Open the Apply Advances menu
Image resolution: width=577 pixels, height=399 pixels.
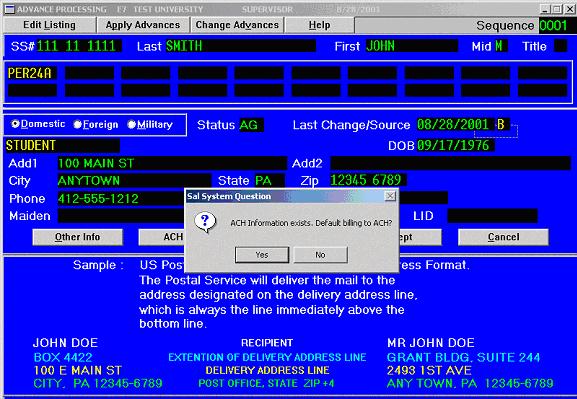point(143,25)
